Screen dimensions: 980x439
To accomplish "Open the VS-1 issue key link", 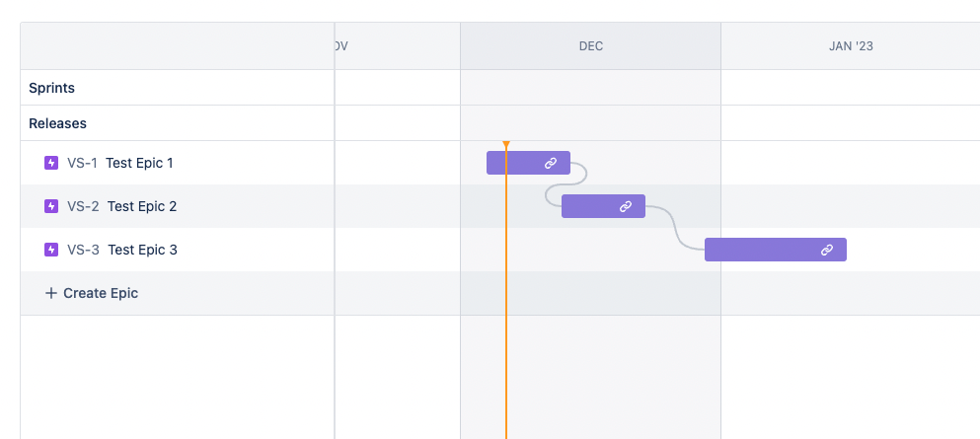I will click(82, 163).
